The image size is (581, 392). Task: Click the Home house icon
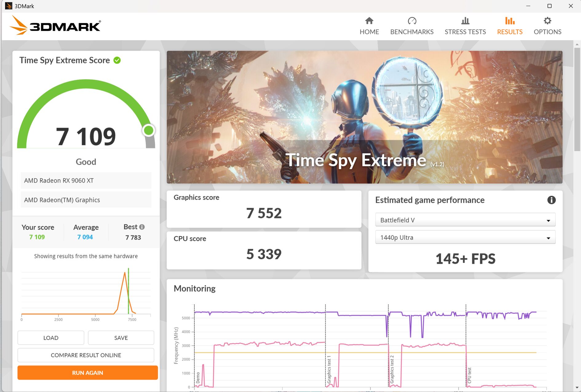pos(369,21)
